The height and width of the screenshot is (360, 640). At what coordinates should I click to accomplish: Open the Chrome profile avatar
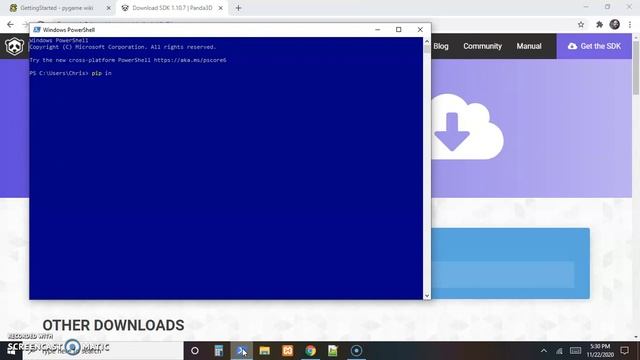(x=615, y=24)
